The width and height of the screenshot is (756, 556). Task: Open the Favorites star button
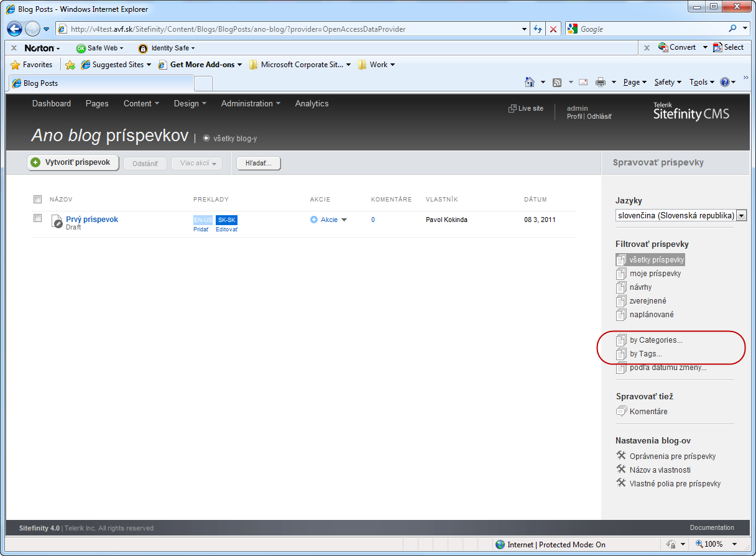[32, 65]
